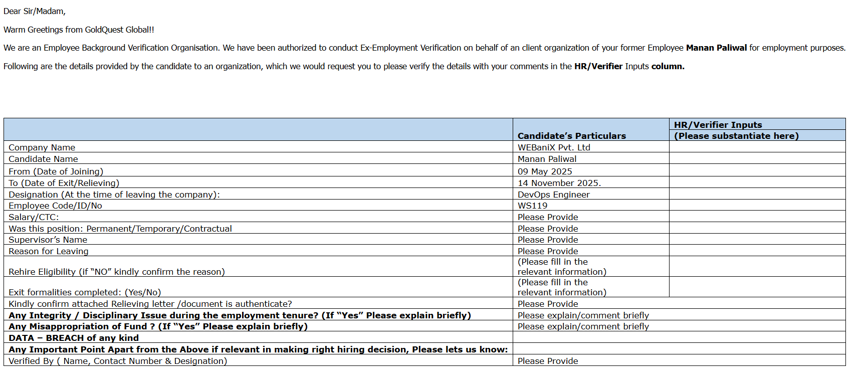The height and width of the screenshot is (380, 868).
Task: Select the HR input cell for Rehire Eligibility
Action: (x=757, y=267)
